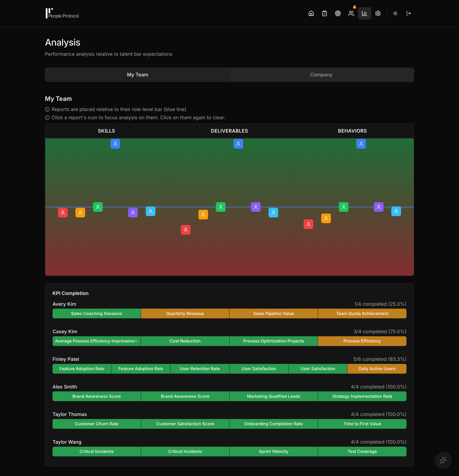Viewport: 459px width, 476px height.
Task: Open the team members icon with the notification badge
Action: pos(351,13)
